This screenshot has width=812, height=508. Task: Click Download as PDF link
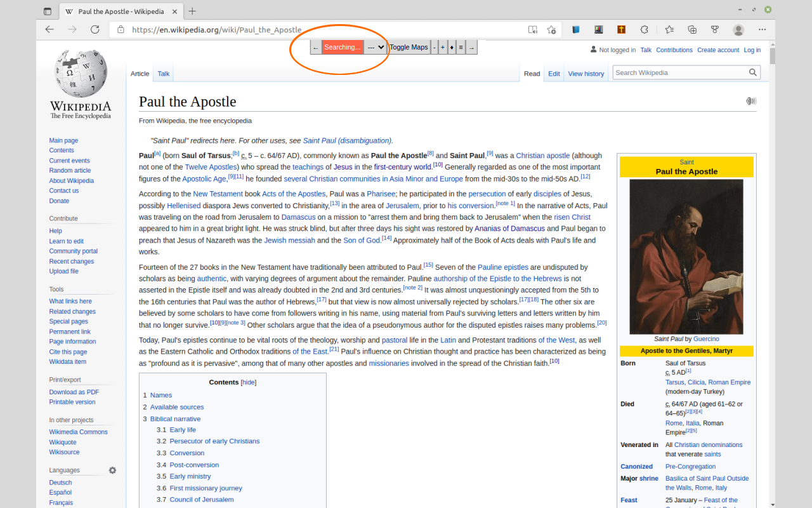[74, 392]
